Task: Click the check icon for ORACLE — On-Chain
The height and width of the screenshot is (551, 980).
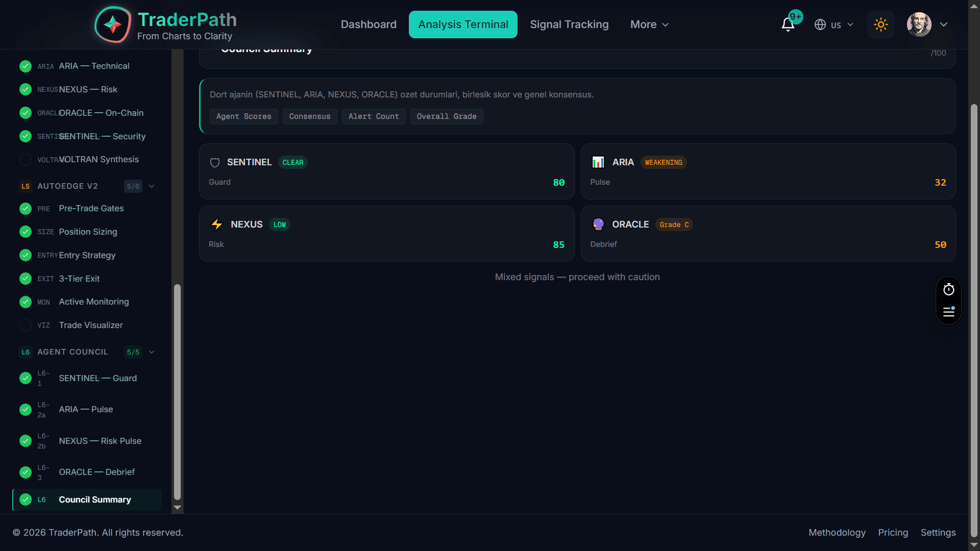Action: 26,113
